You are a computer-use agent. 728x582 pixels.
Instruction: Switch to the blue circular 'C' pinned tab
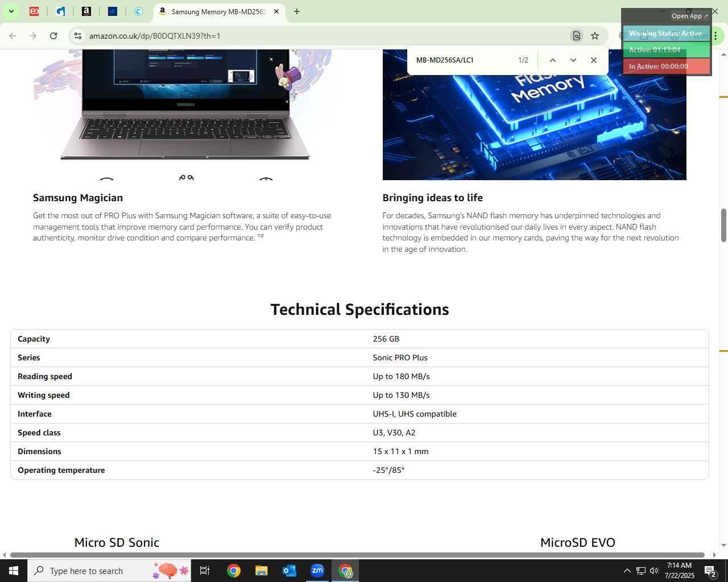pos(139,11)
